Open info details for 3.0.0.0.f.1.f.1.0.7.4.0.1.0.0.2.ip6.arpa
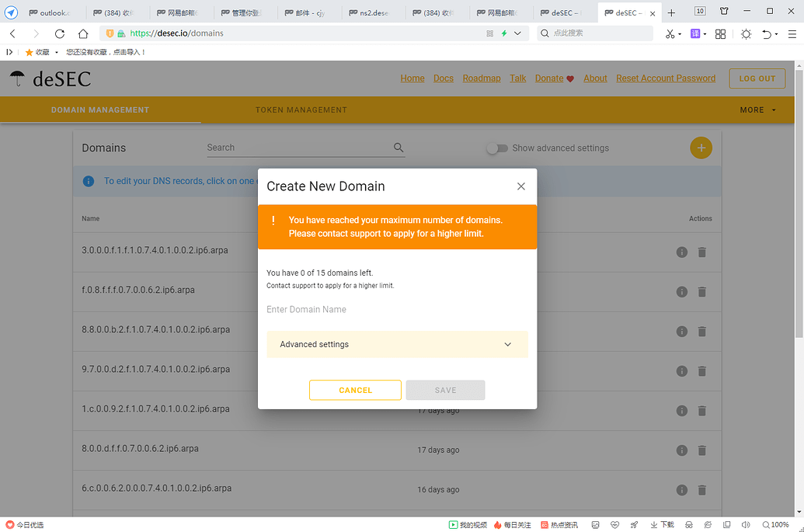Image resolution: width=804 pixels, height=532 pixels. (x=681, y=252)
